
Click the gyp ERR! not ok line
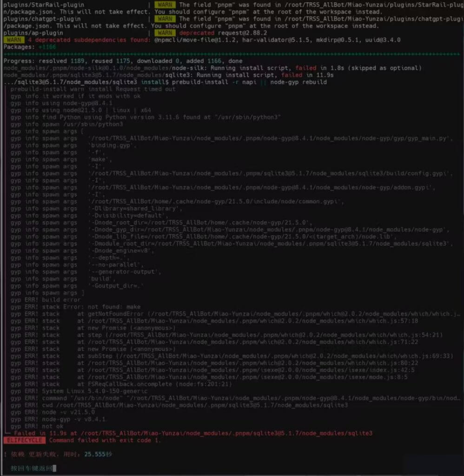(37, 426)
